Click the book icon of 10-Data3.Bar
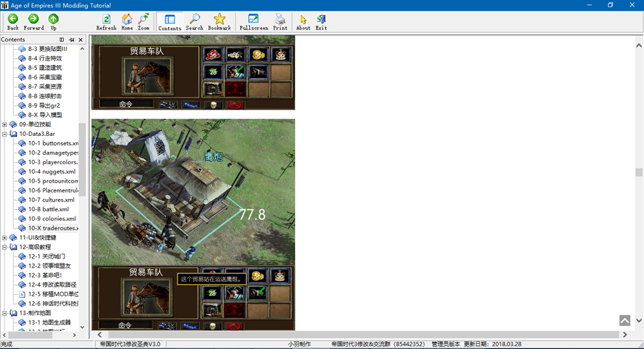This screenshot has width=644, height=349. [13, 133]
